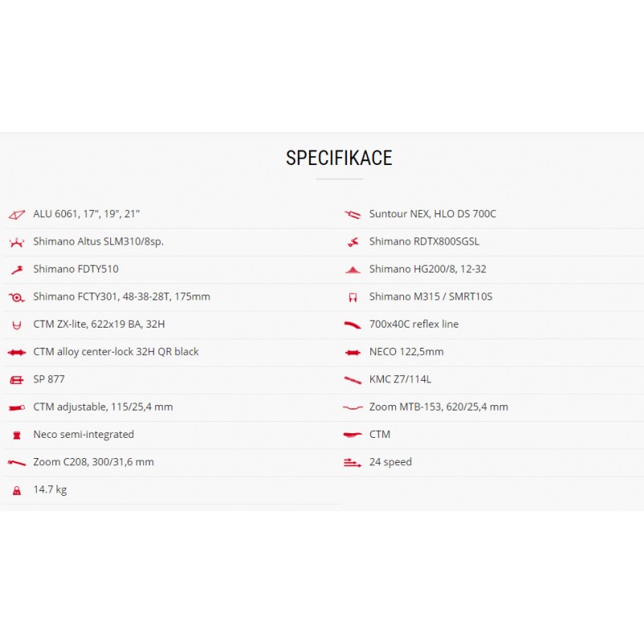Viewport: 644px width, 644px height.
Task: Click the shifter icon next to Shimano Altus
Action: (x=16, y=242)
